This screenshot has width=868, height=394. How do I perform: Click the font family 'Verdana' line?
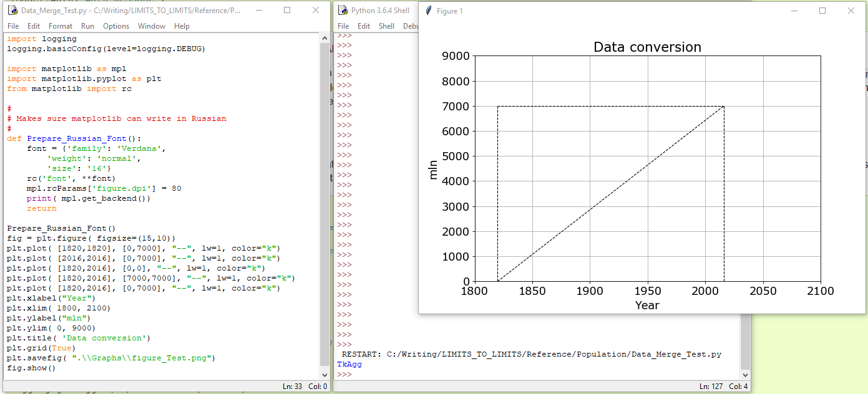coord(97,148)
